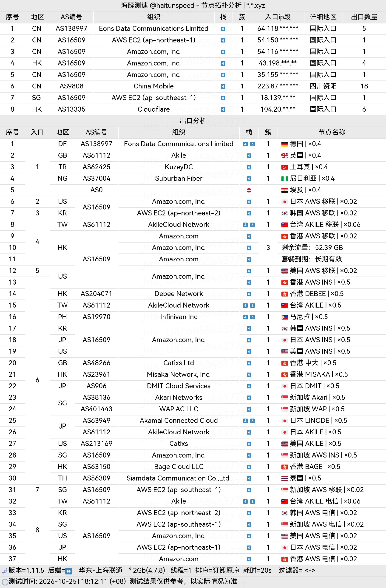Click the 节点名称 column header
386x588 pixels.
(x=332, y=132)
